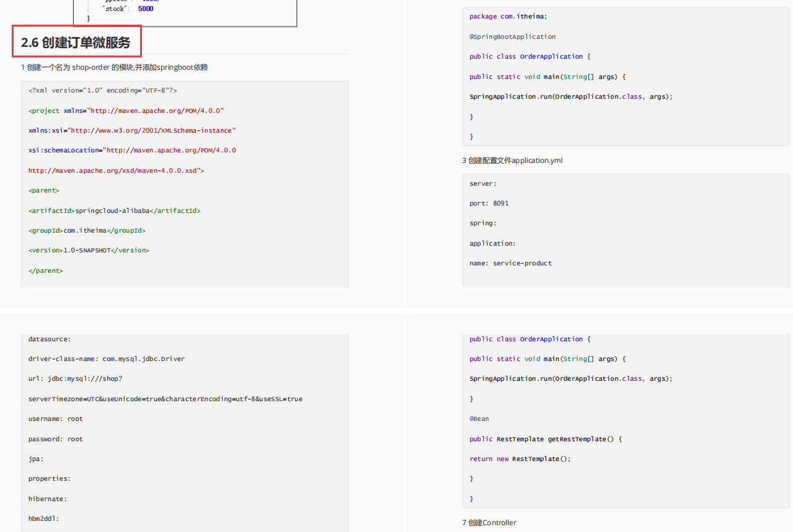Select the driver-class-name com.mysql.jdbc.Driver line
793x532 pixels.
pos(106,359)
